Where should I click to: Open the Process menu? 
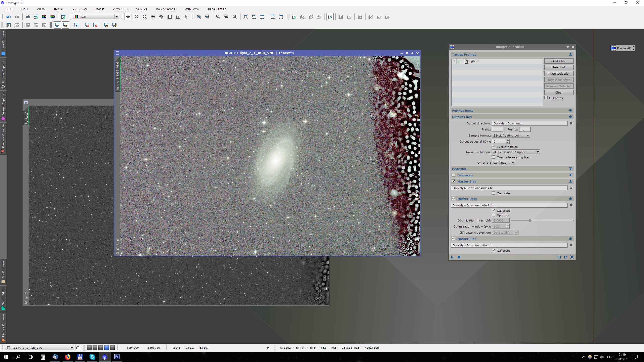coord(119,9)
